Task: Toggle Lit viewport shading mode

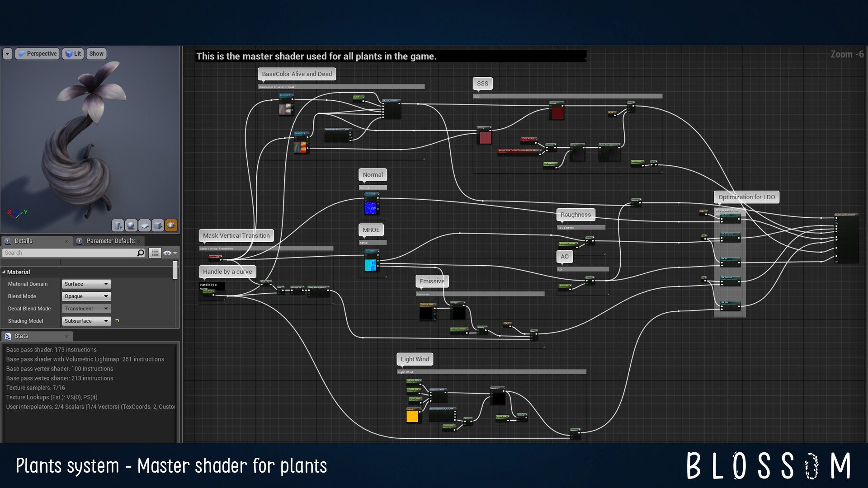Action: 73,53
